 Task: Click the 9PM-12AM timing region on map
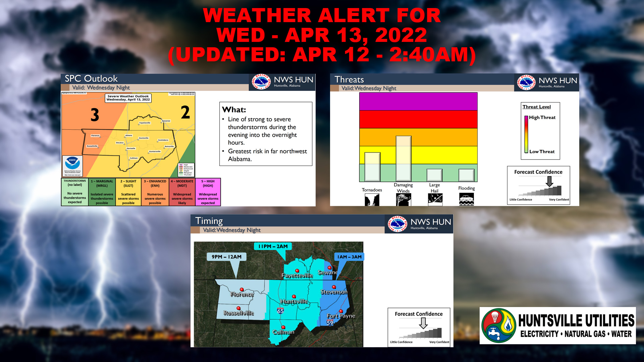(x=234, y=301)
